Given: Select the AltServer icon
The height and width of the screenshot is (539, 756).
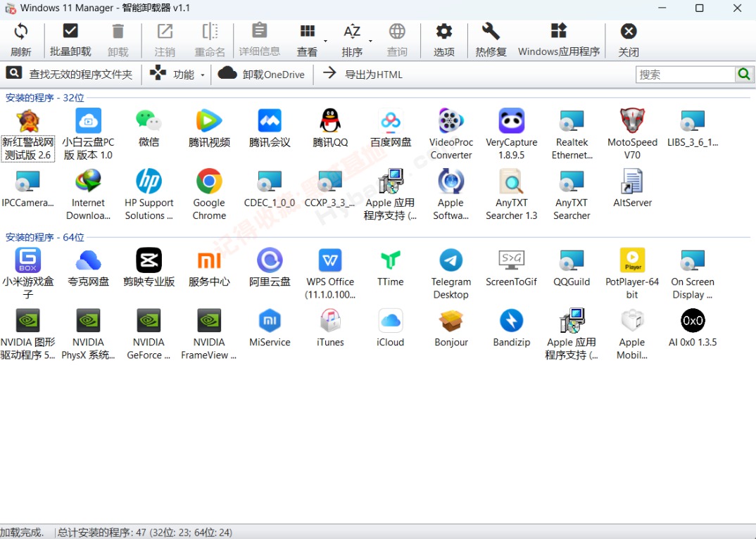Looking at the screenshot, I should click(x=632, y=181).
